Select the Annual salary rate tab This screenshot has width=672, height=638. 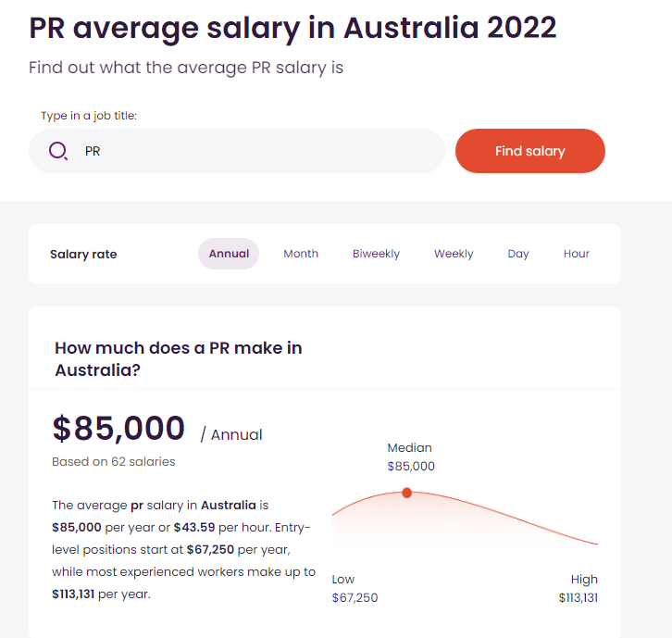click(229, 254)
